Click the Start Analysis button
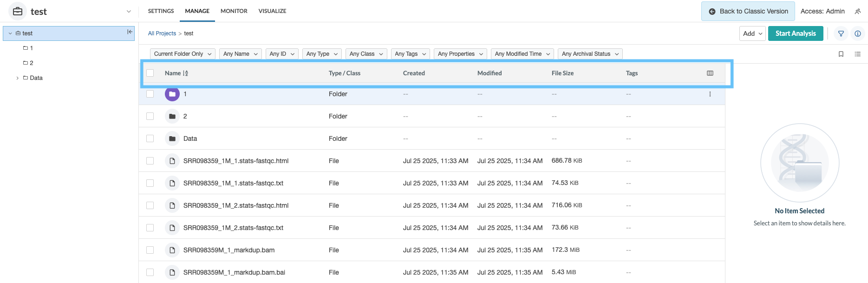This screenshot has height=283, width=868. tap(795, 33)
